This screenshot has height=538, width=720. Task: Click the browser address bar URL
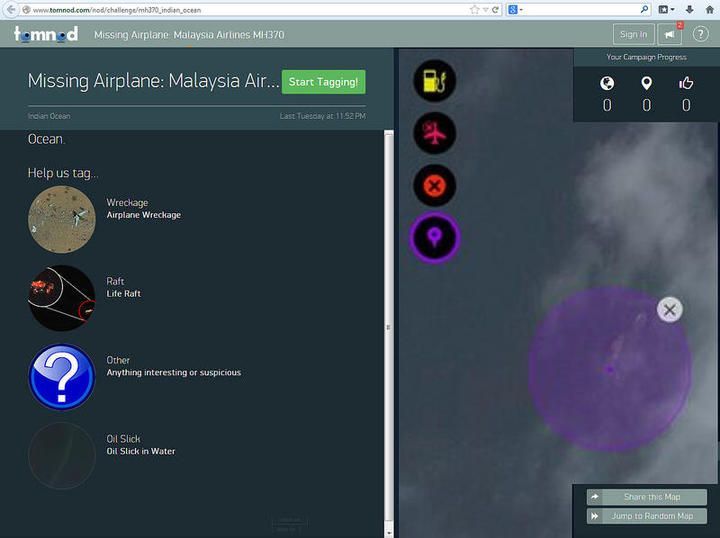click(x=117, y=10)
